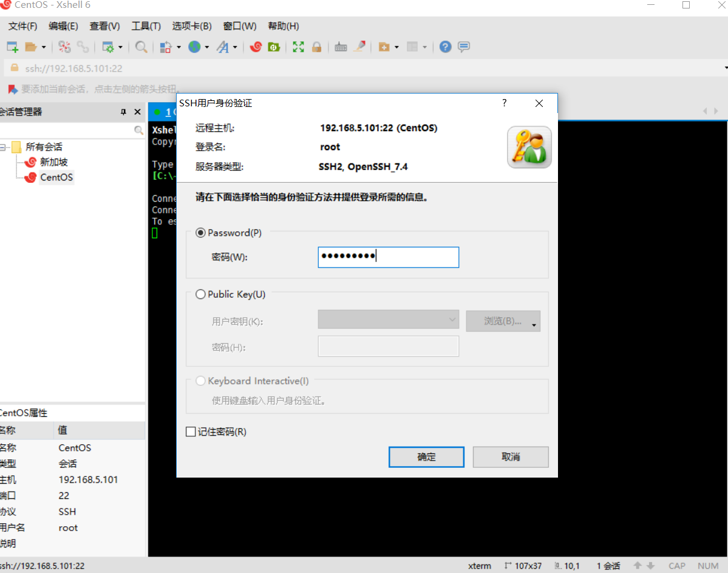
Task: Select the Password authentication radio button
Action: coord(200,232)
